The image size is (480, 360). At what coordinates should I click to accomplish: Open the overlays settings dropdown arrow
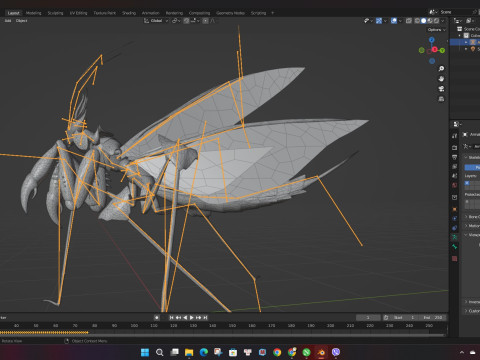400,21
